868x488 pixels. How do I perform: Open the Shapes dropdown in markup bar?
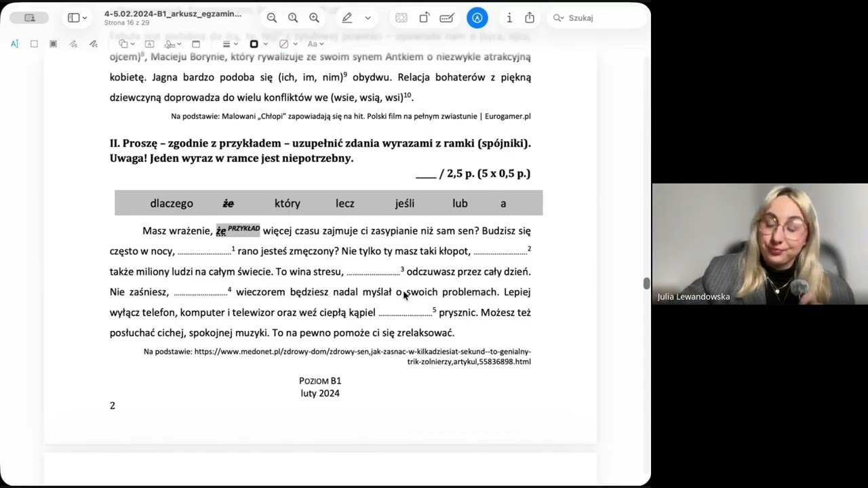[127, 44]
